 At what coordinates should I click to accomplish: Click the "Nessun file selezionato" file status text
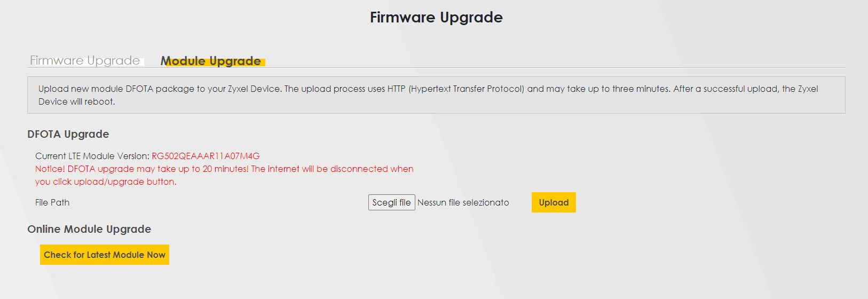point(463,202)
